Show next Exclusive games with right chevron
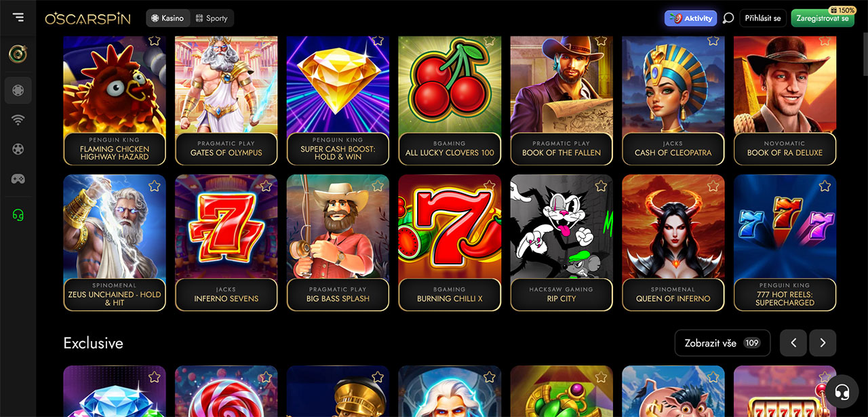 823,343
